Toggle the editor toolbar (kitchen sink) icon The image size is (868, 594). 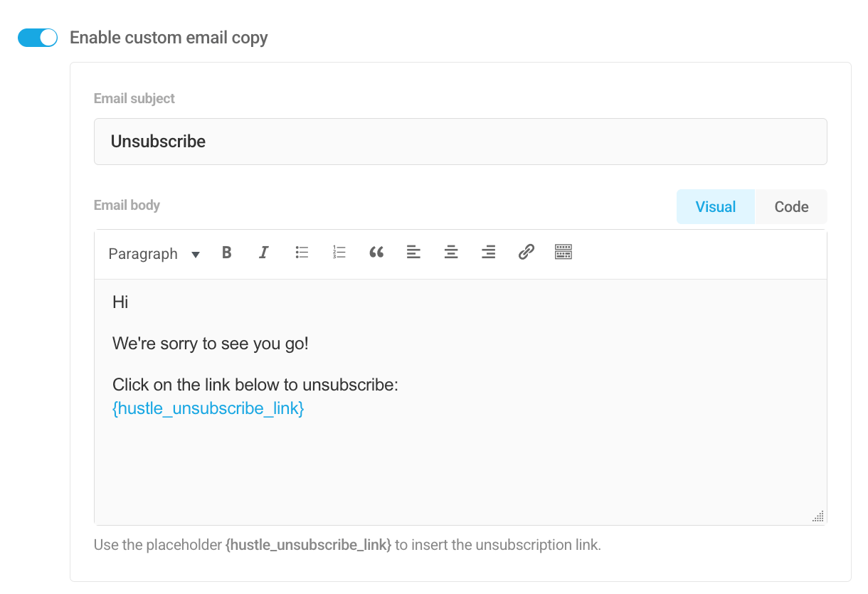563,252
